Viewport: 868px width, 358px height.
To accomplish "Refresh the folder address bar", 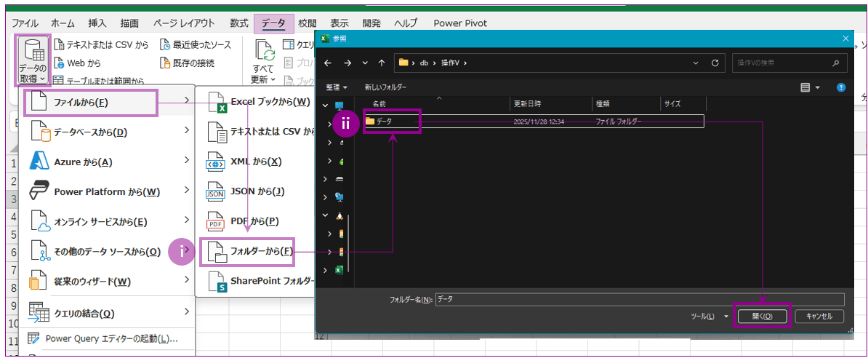I will pos(715,63).
